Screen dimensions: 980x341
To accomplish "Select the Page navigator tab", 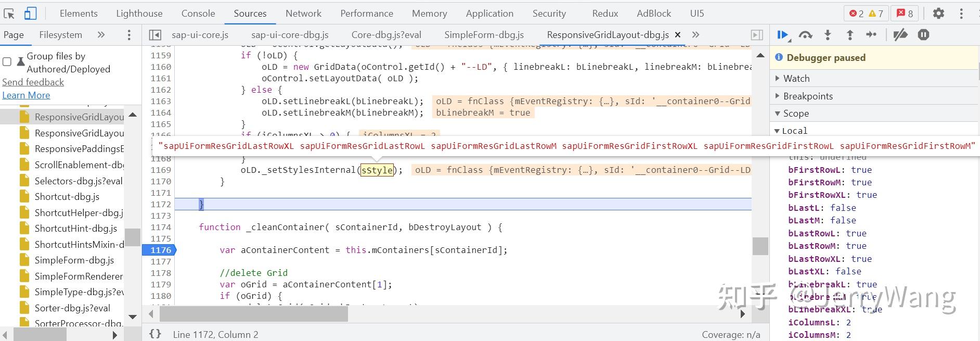I will 14,35.
